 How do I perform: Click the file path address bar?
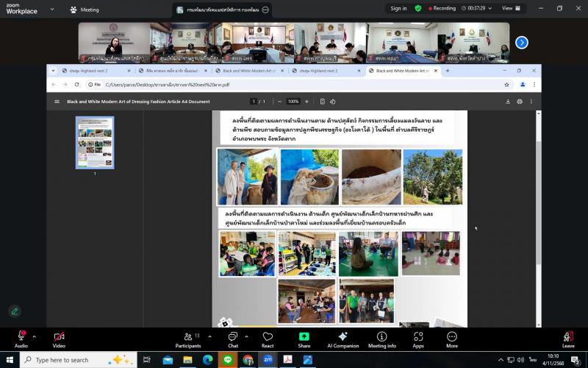[295, 85]
